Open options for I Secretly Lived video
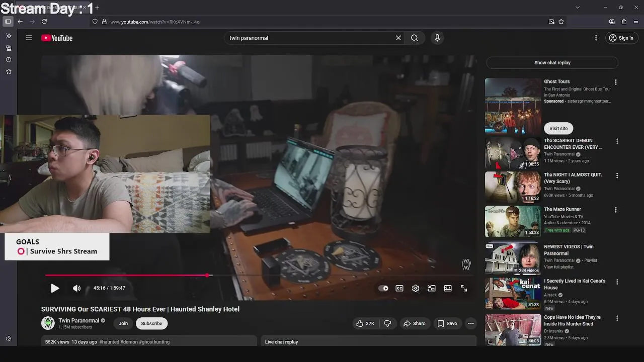This screenshot has width=644, height=362. click(x=617, y=282)
